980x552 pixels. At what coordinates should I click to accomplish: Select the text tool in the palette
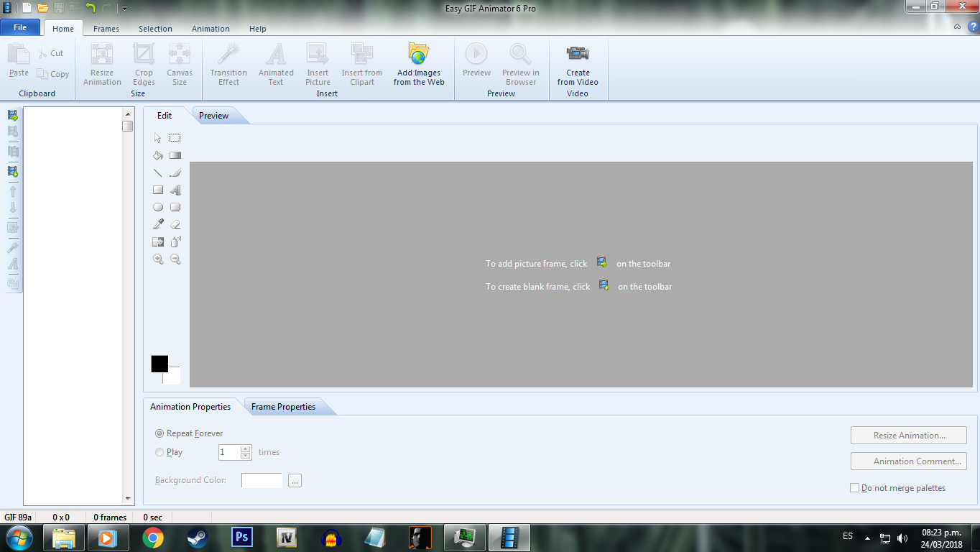pos(175,190)
